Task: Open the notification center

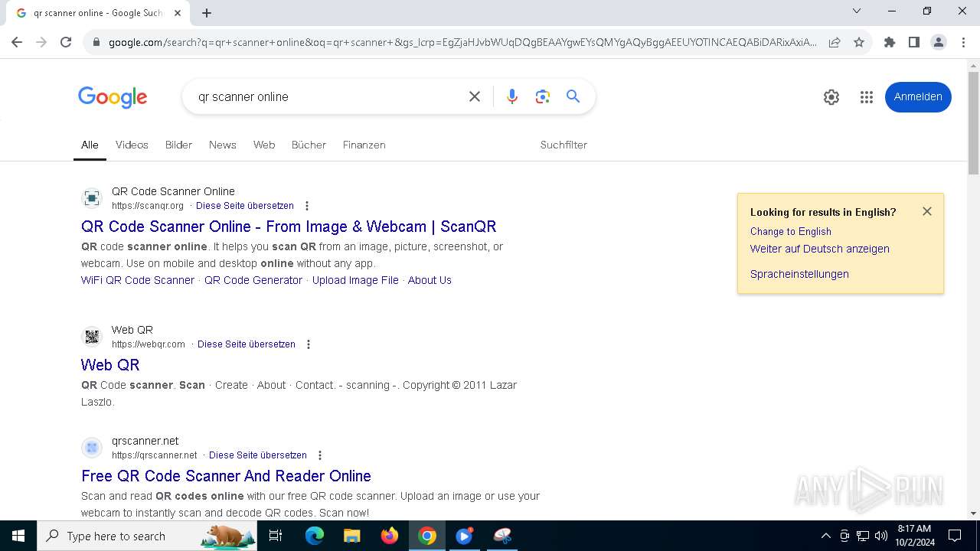Action: tap(955, 536)
